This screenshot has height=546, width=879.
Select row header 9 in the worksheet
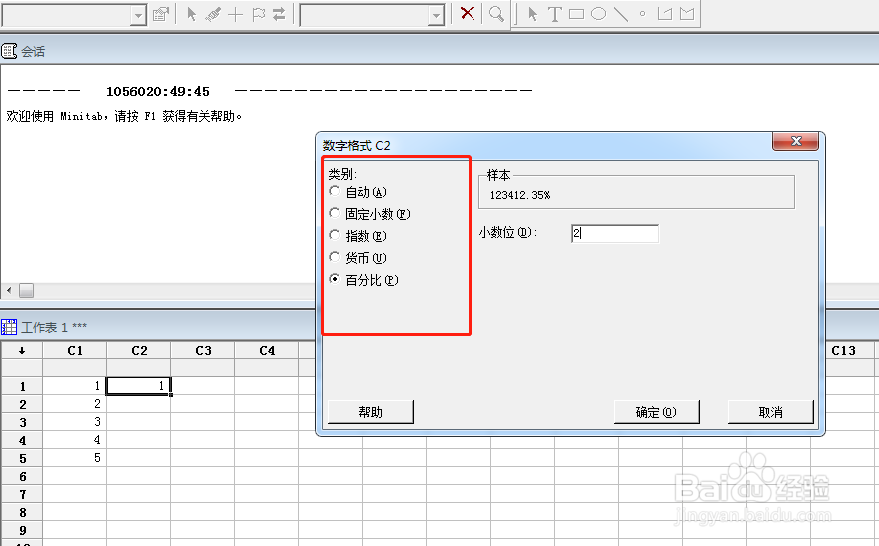tap(22, 530)
